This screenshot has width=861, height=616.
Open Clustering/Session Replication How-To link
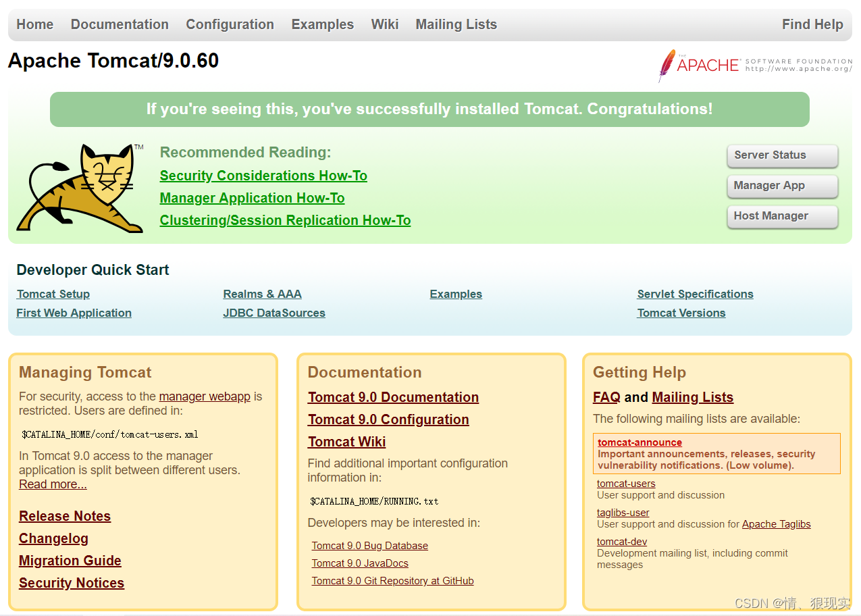[285, 220]
